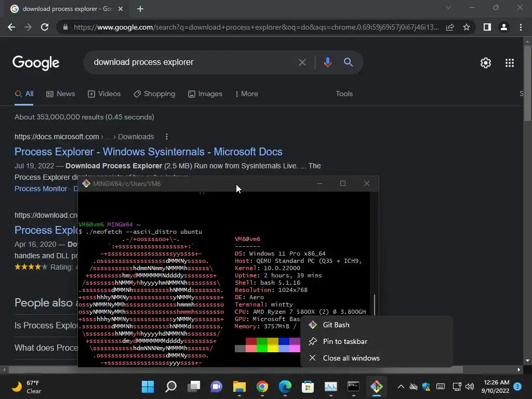Click the forward navigation arrow
532x399 pixels.
pyautogui.click(x=28, y=27)
